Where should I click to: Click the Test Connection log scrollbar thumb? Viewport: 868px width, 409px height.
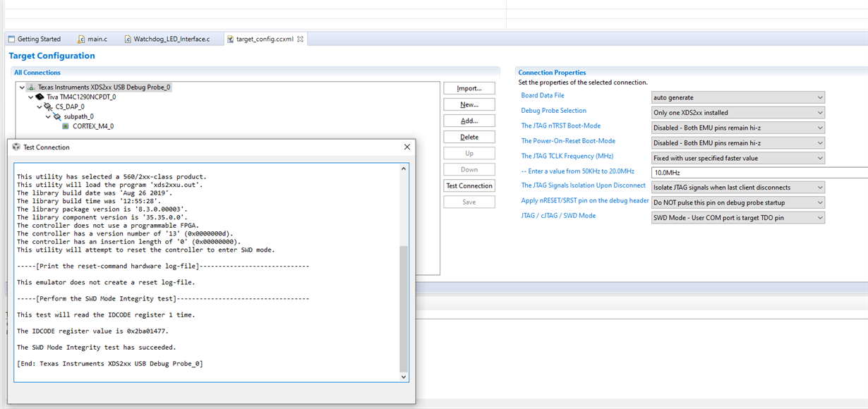[404, 309]
